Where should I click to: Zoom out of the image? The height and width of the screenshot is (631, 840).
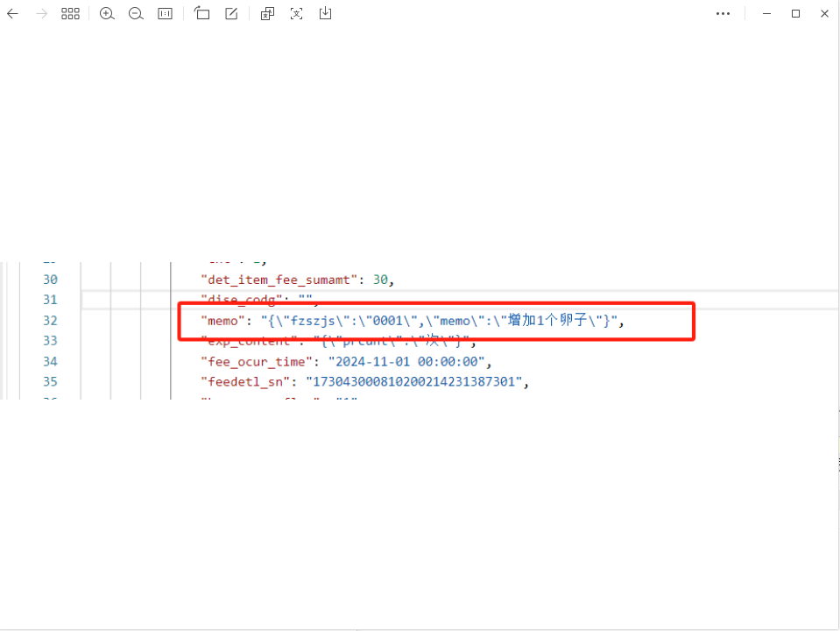[x=136, y=14]
